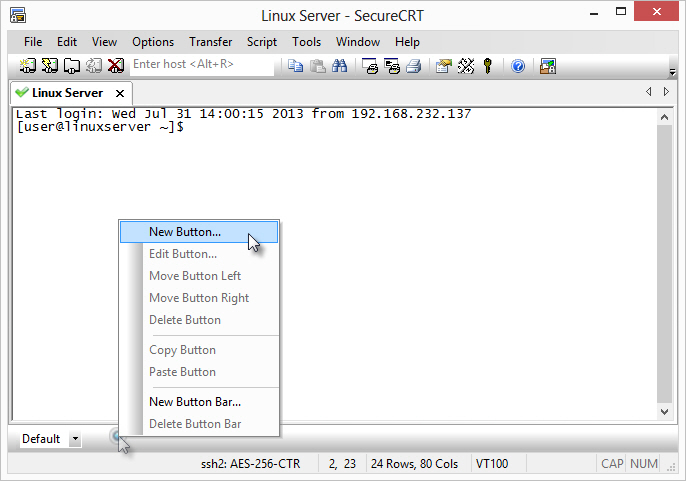
Task: Close the SecureCRT window
Action: pyautogui.click(x=656, y=12)
